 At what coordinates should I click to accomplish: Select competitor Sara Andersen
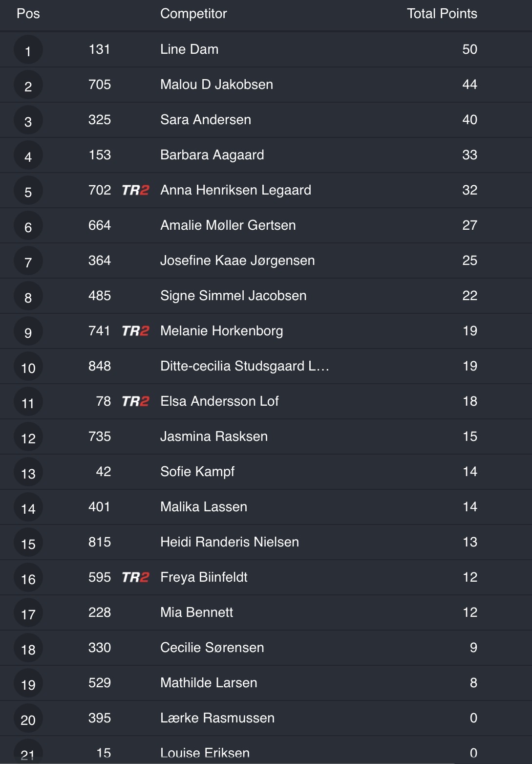tap(206, 120)
